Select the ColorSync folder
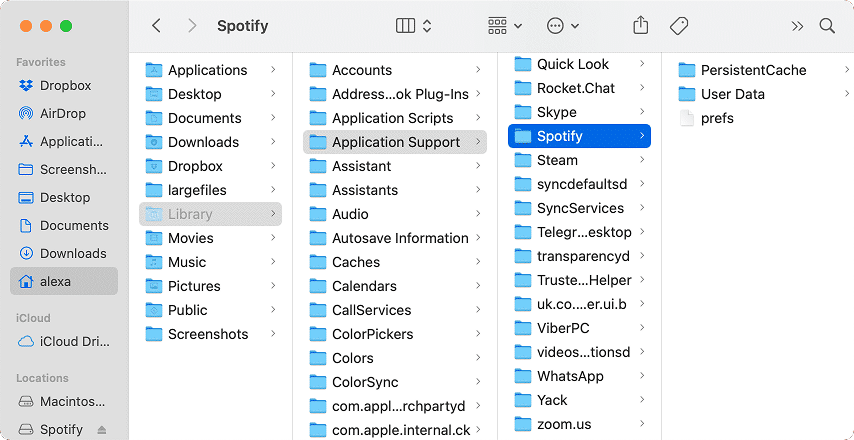Viewport: 854px width, 440px height. coord(395,382)
